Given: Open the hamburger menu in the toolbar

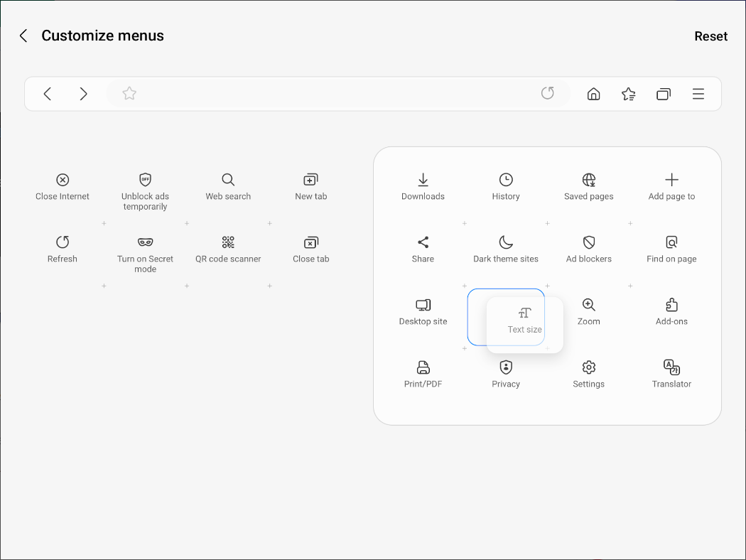Looking at the screenshot, I should coord(698,93).
